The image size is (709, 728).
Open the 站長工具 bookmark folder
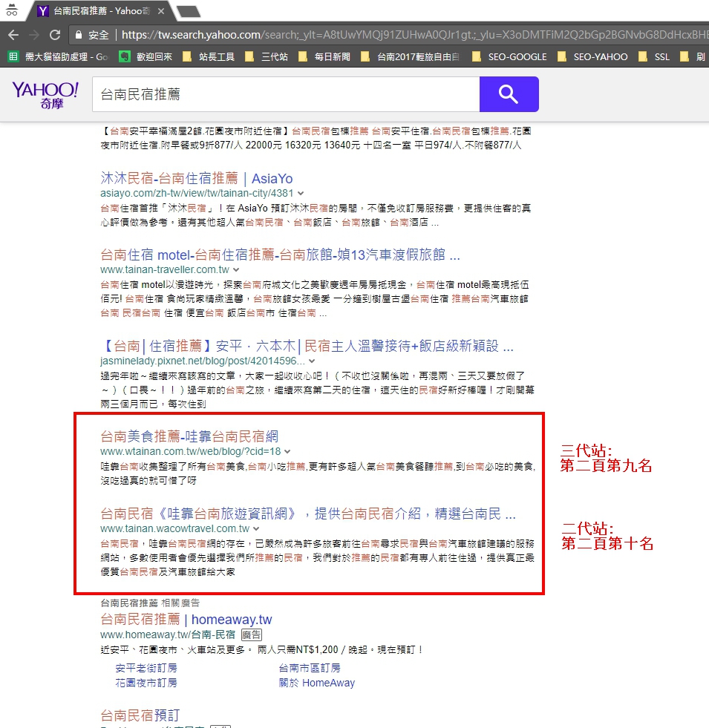(209, 56)
